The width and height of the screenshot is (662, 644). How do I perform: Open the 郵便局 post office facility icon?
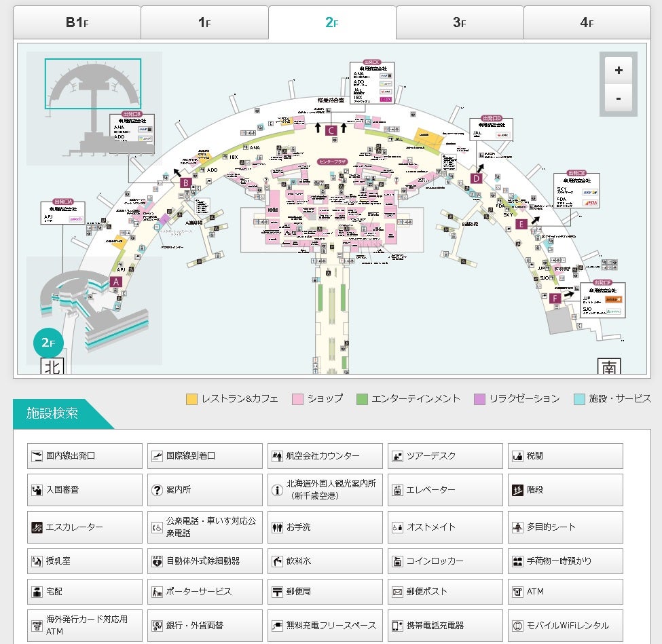(324, 591)
